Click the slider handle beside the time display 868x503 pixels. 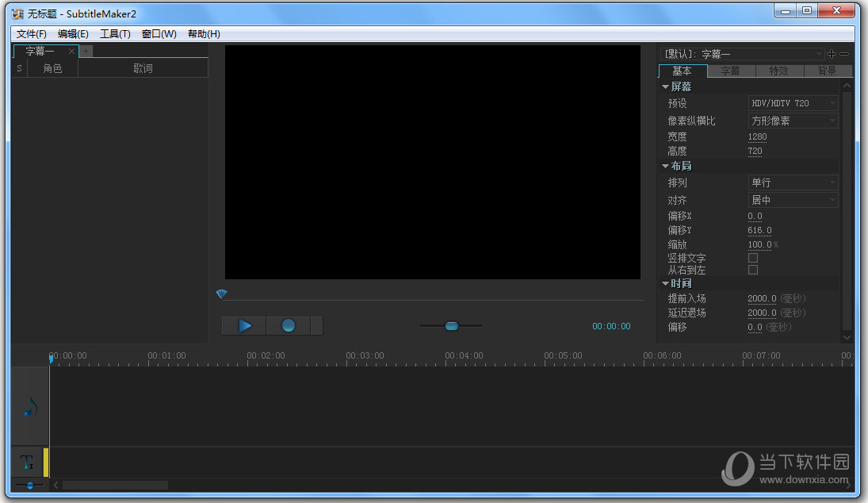tap(452, 326)
